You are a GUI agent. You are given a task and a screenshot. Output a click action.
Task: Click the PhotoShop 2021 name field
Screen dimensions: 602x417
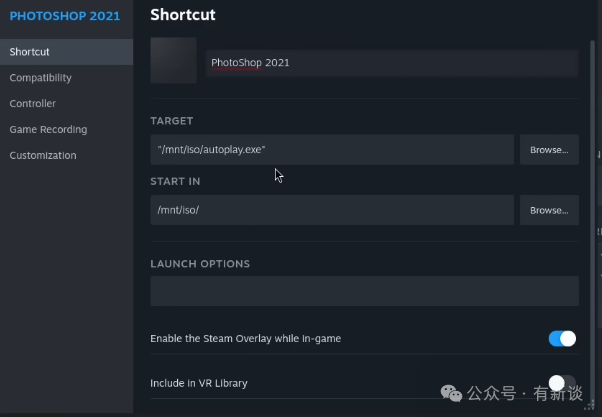click(391, 62)
